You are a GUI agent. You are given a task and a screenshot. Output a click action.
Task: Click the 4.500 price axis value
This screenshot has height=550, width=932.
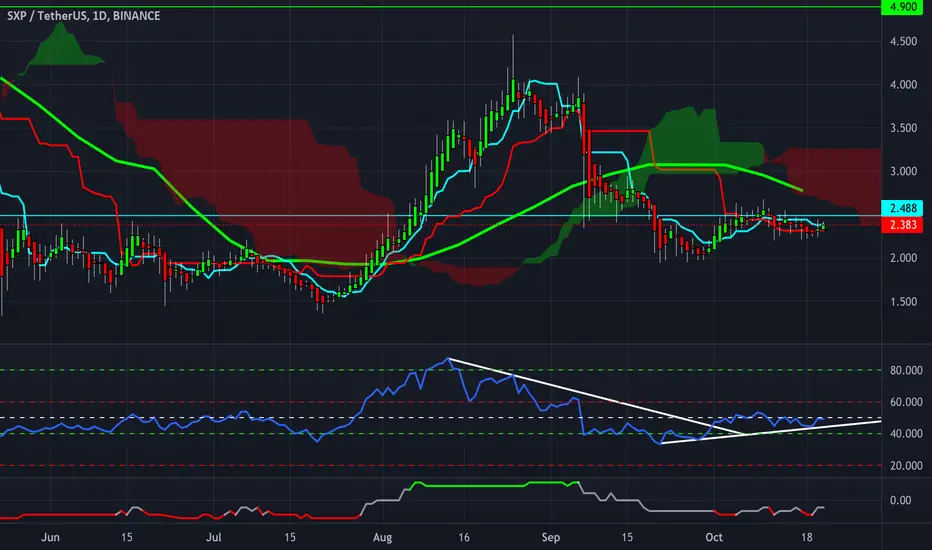(903, 42)
